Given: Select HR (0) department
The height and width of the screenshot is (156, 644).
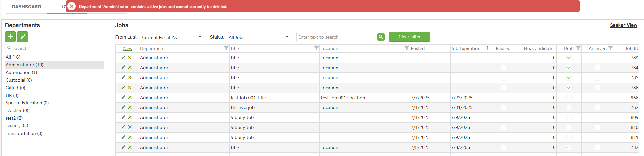Looking at the screenshot, I should coord(12,95).
